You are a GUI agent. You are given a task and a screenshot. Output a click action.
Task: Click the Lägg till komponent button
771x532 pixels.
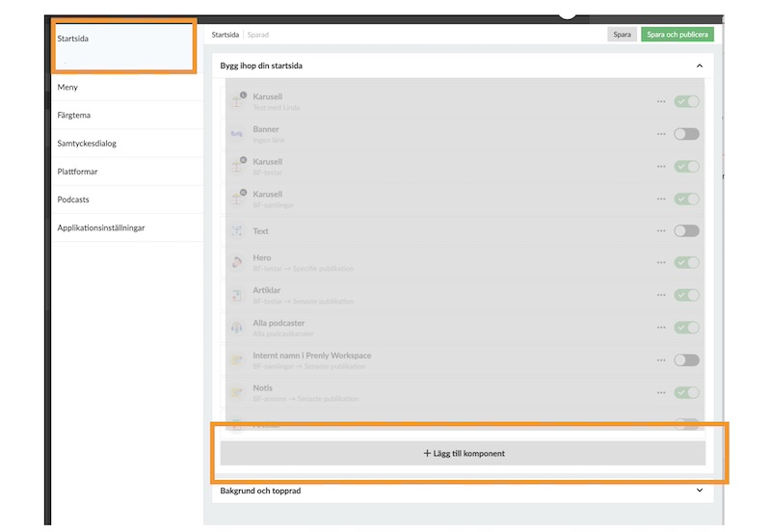pyautogui.click(x=463, y=453)
